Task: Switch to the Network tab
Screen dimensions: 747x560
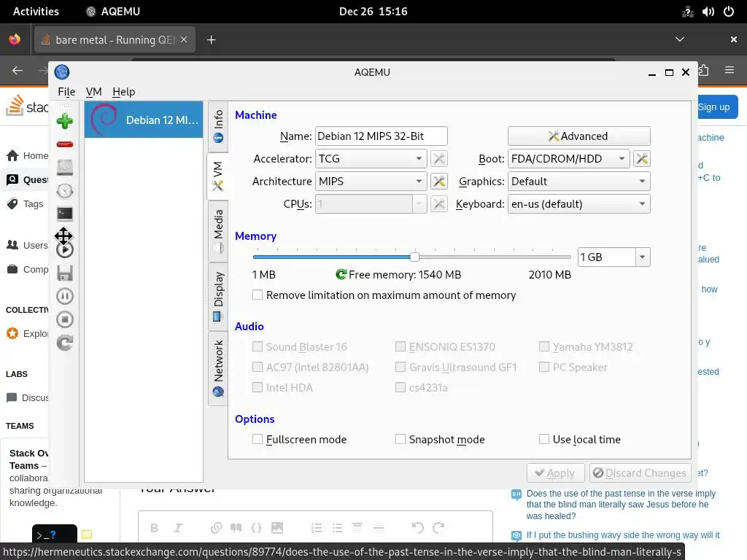Action: (218, 368)
